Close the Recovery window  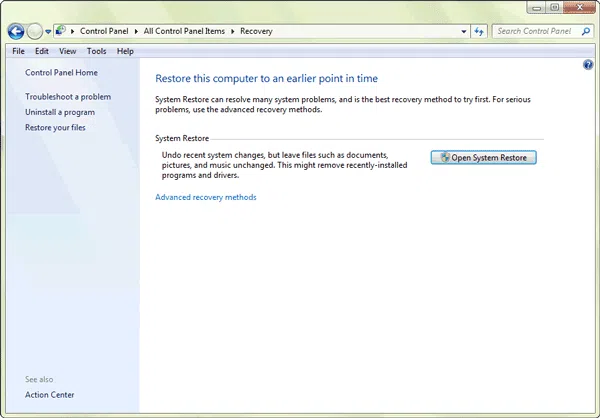click(580, 8)
